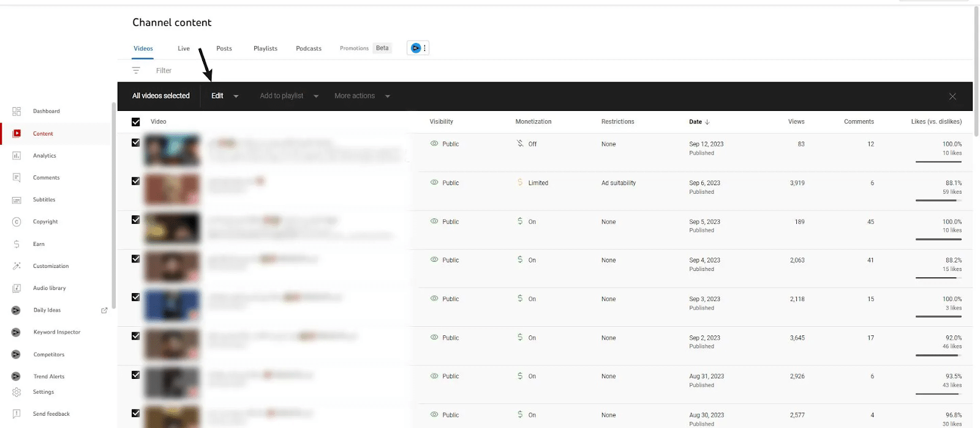Screen dimensions: 980x428
Task: Uncheck the select-all Video header checkbox
Action: point(136,122)
